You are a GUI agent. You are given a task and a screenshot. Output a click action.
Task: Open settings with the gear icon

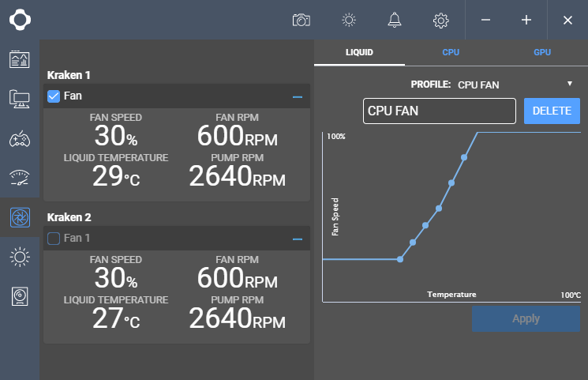click(x=440, y=21)
